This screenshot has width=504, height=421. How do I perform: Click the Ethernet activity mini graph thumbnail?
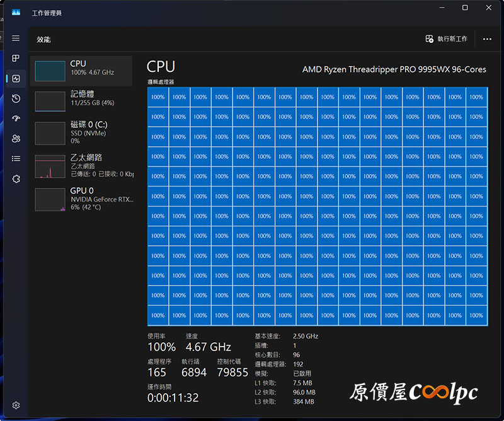tap(50, 166)
